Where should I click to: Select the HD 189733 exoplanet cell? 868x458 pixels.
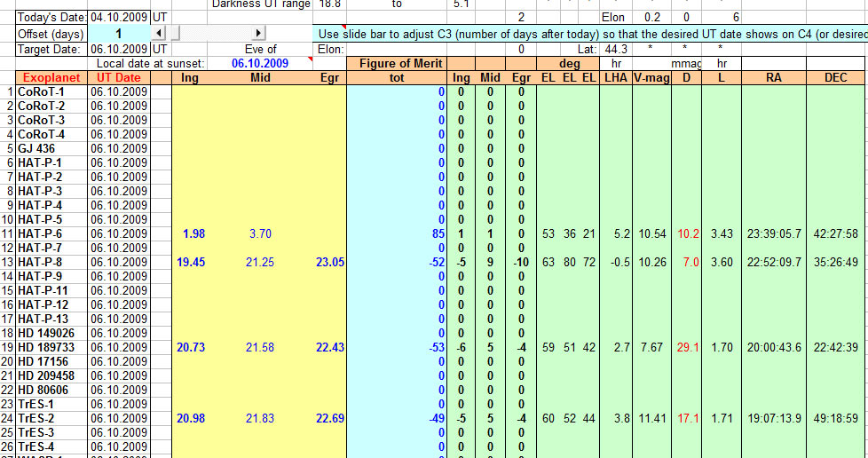51,347
